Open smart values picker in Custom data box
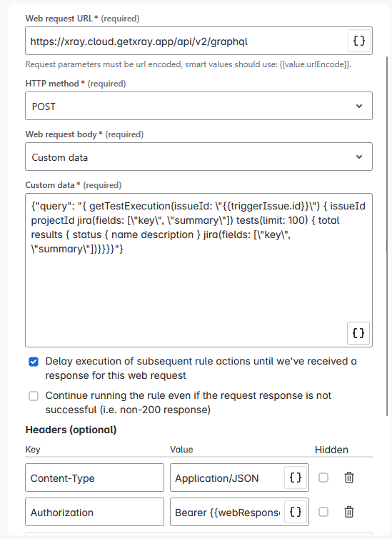 tap(358, 333)
